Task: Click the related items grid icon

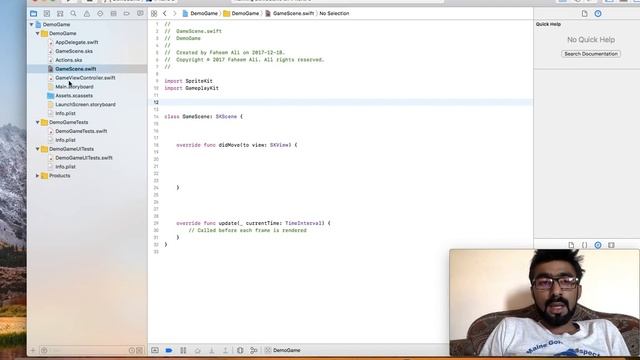Action: 154,13
